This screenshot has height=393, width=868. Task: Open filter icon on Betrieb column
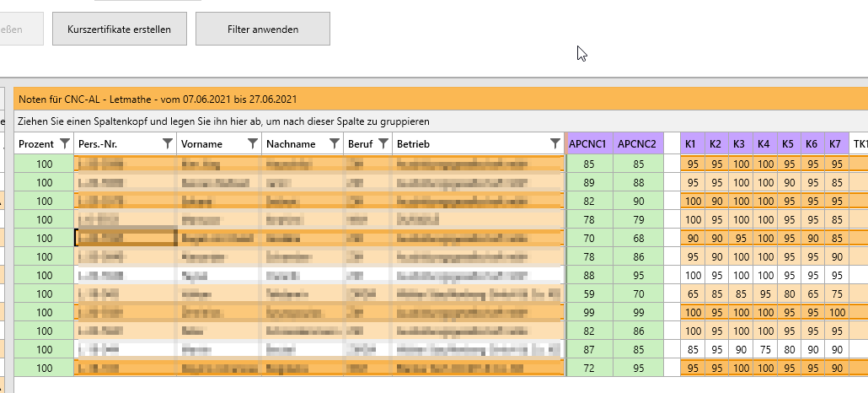coord(555,144)
